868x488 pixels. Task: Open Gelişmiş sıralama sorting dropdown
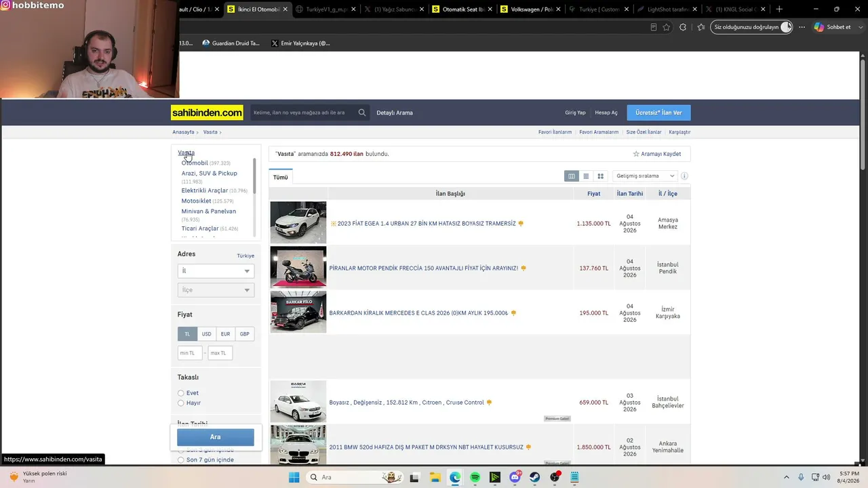[645, 176]
